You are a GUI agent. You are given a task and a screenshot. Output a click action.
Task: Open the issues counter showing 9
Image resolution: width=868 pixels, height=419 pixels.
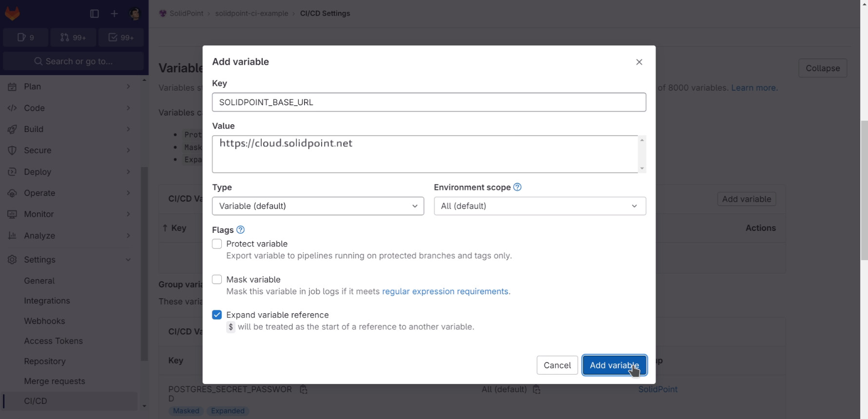(26, 38)
